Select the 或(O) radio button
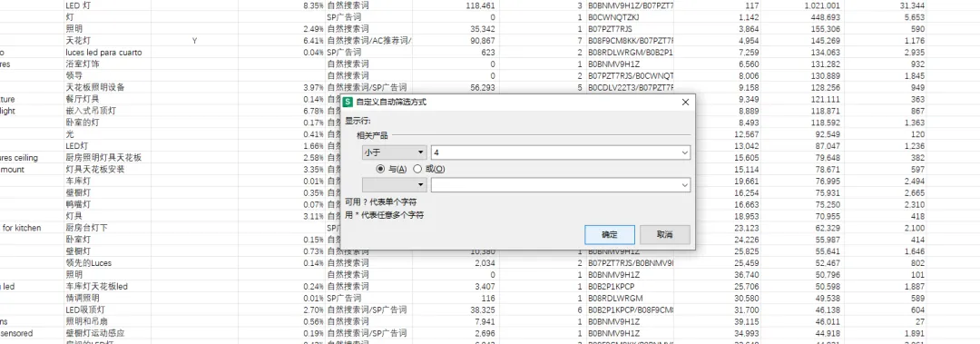 click(x=417, y=169)
